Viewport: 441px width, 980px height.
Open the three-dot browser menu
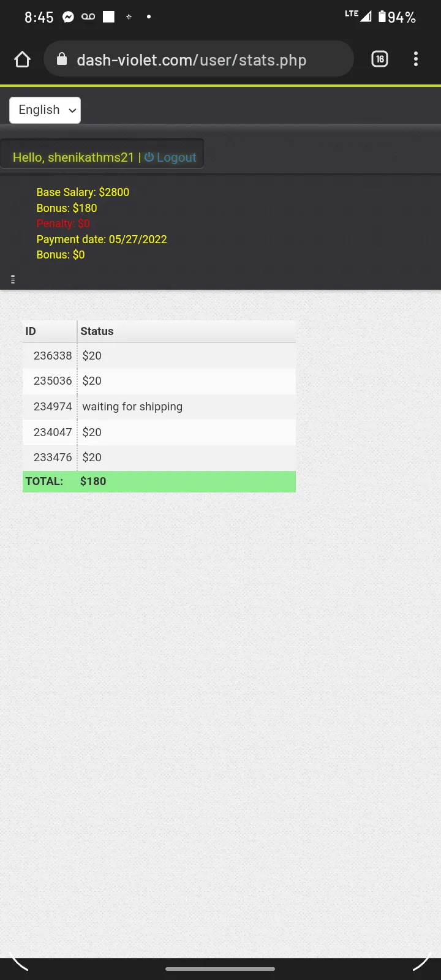pos(416,59)
